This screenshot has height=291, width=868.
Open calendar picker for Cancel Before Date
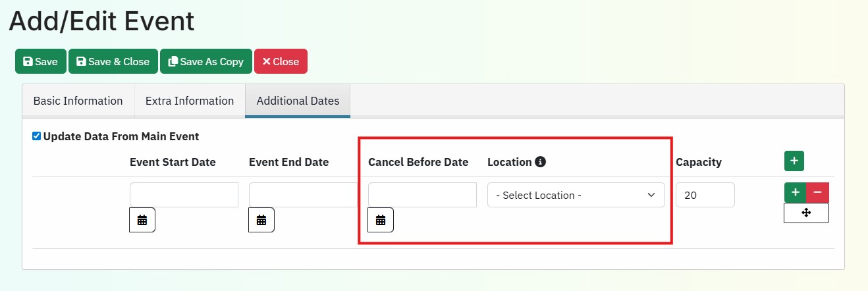tap(381, 220)
